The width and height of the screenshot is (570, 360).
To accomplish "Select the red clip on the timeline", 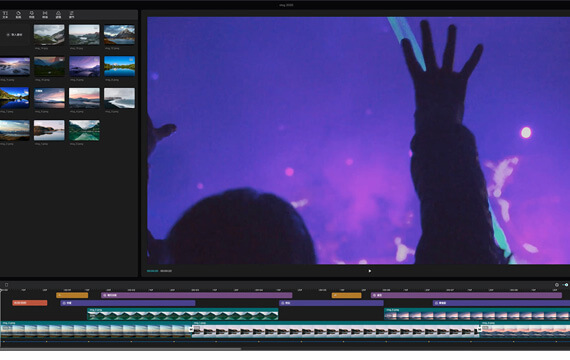I will 30,303.
